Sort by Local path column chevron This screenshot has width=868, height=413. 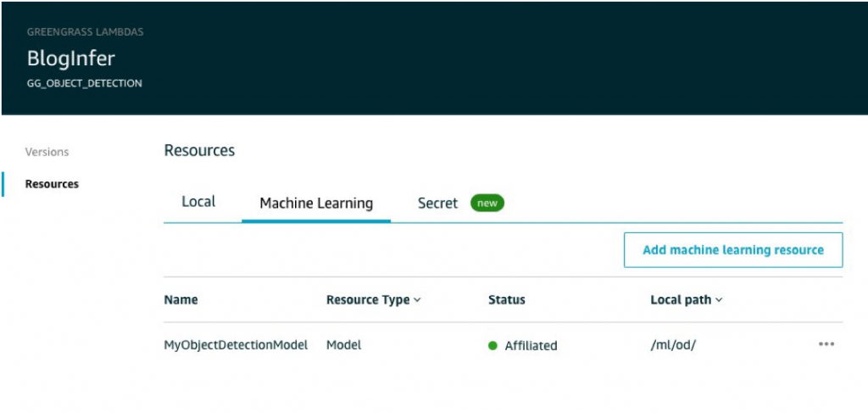pyautogui.click(x=719, y=300)
